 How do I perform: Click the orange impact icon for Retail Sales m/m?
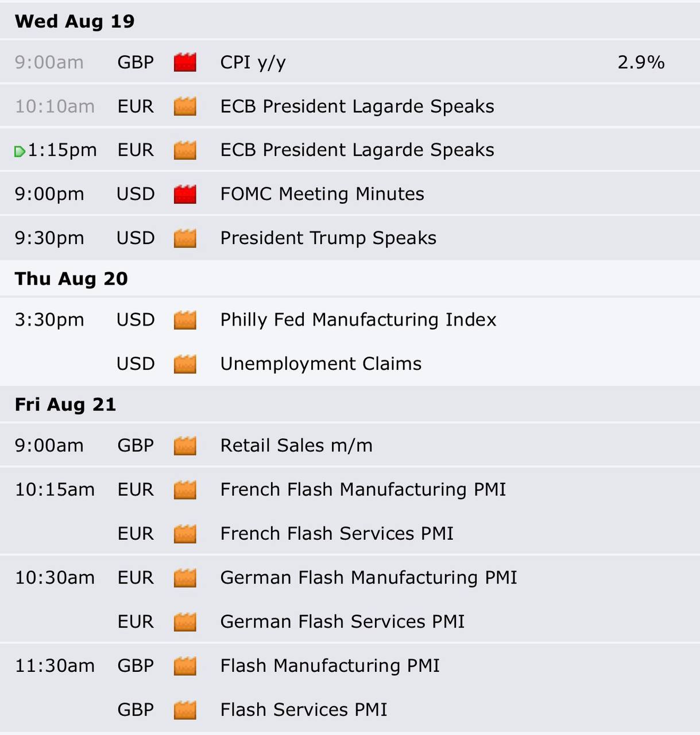tap(185, 446)
